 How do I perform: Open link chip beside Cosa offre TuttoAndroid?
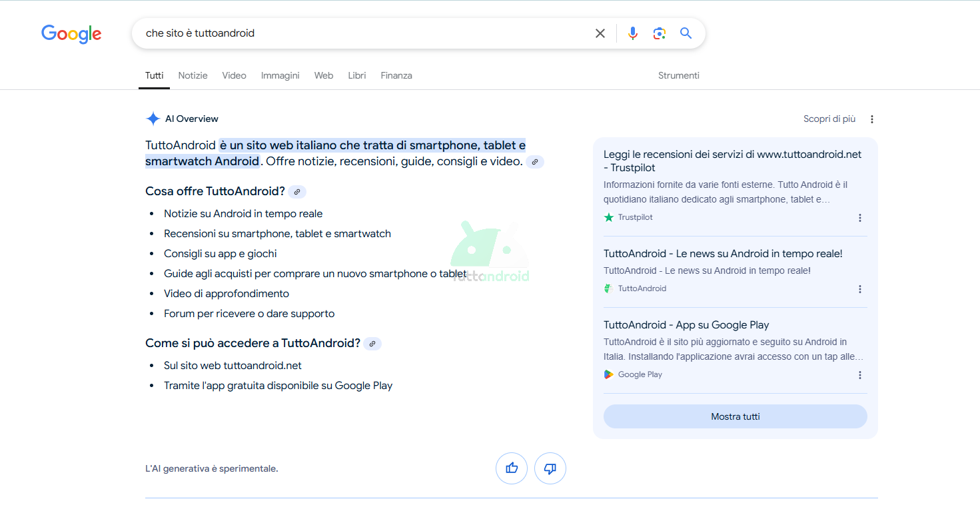[x=297, y=192]
